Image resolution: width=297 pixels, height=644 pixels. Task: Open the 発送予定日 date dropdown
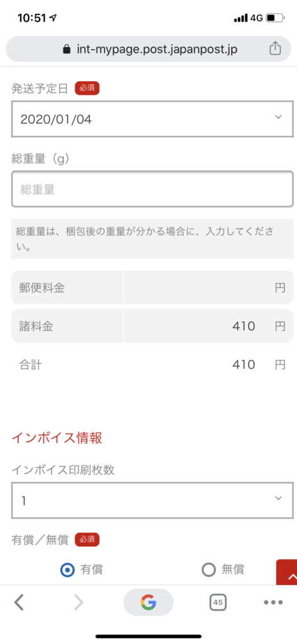click(153, 119)
